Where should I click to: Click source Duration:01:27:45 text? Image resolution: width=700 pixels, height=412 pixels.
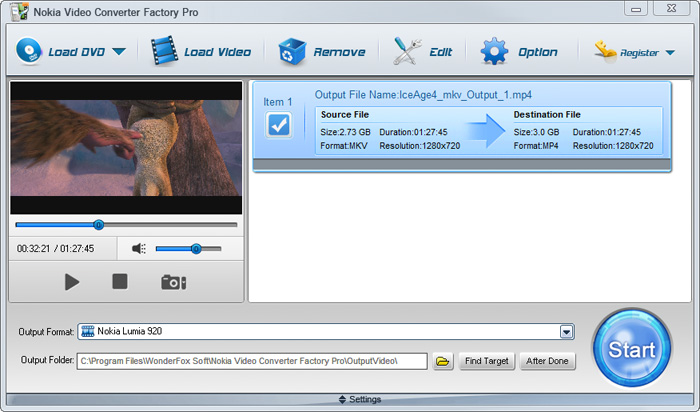(x=413, y=132)
